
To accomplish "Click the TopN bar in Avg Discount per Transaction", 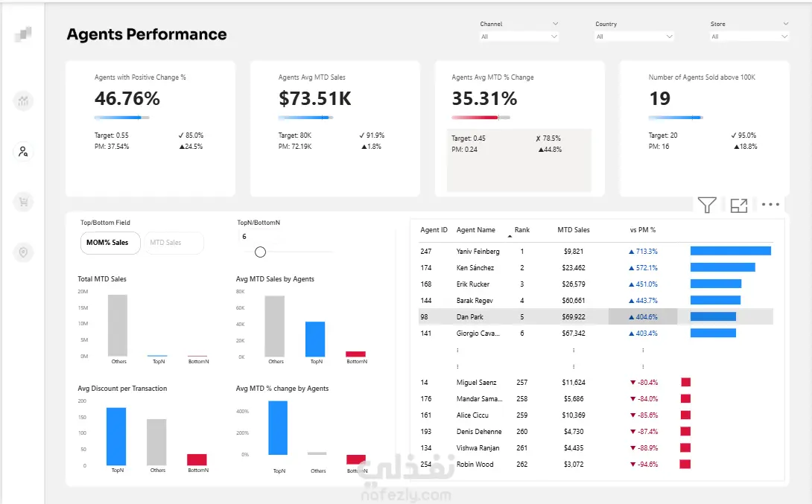I will tap(116, 437).
